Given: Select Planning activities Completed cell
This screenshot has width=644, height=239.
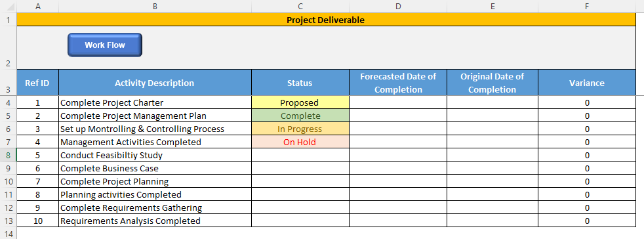Looking at the screenshot, I should click(x=155, y=194).
